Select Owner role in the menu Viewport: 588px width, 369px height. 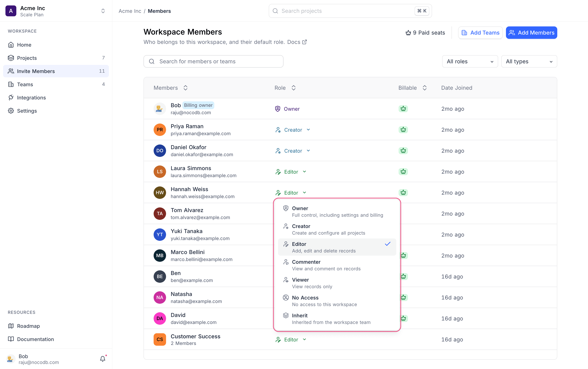337,211
